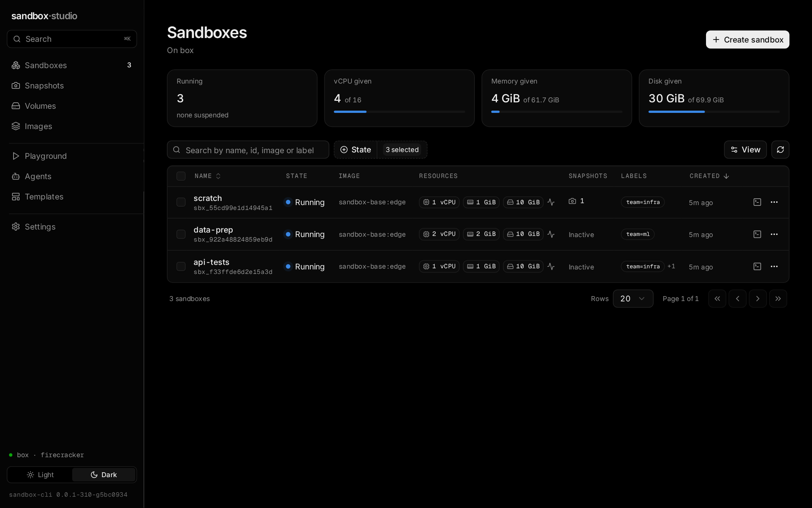Sort table by Name column

click(x=207, y=176)
